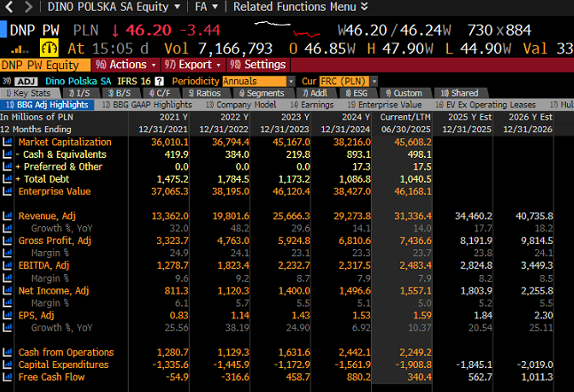The height and width of the screenshot is (392, 574).
Task: Open the Related Functions Menu
Action: (x=299, y=7)
